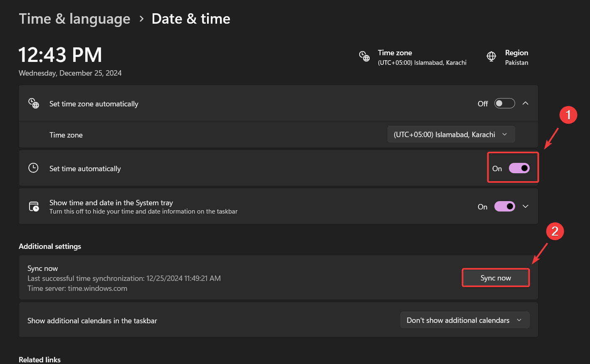Click the Time zone header text link
The image size is (590, 364).
(x=395, y=53)
